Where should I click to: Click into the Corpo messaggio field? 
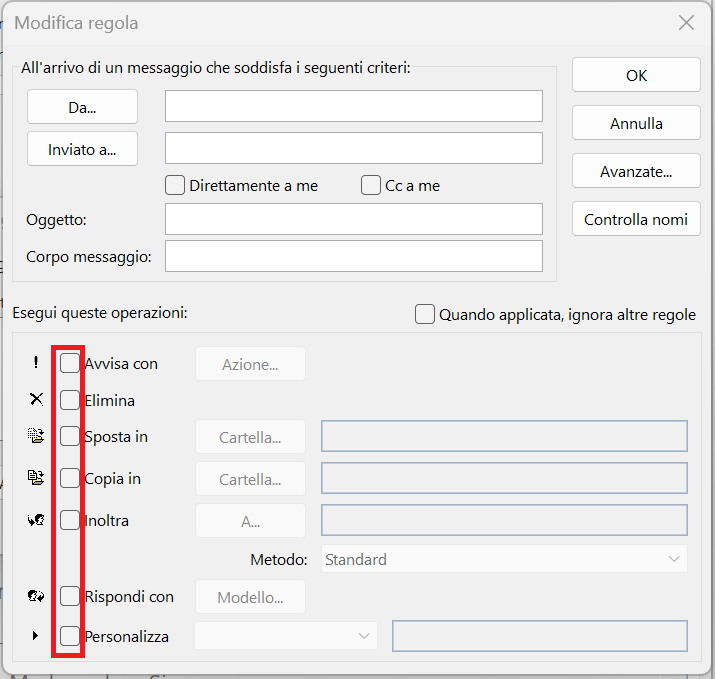354,256
